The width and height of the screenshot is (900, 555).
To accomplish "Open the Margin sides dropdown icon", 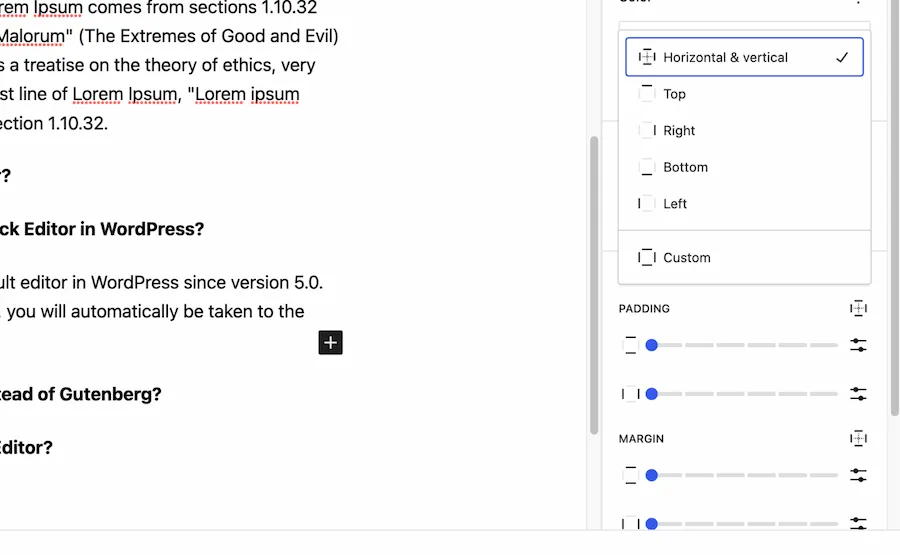I will click(x=858, y=438).
